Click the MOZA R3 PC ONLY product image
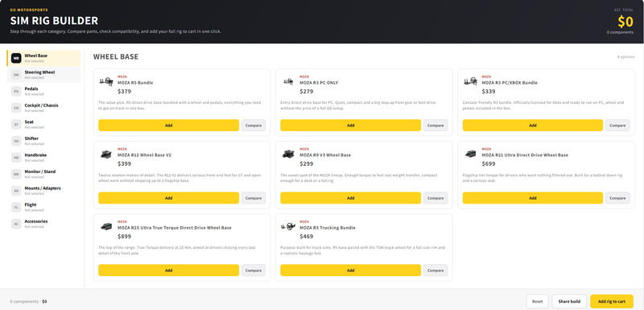Screen dimensions: 644x310 tap(288, 81)
